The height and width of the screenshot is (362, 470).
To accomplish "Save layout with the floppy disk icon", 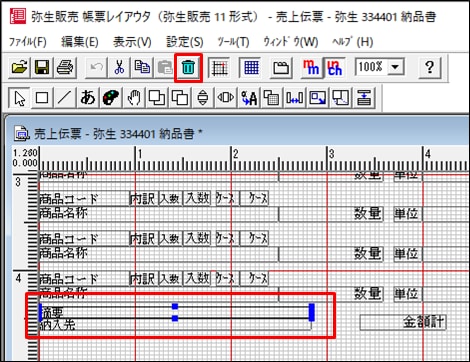I will tap(42, 68).
